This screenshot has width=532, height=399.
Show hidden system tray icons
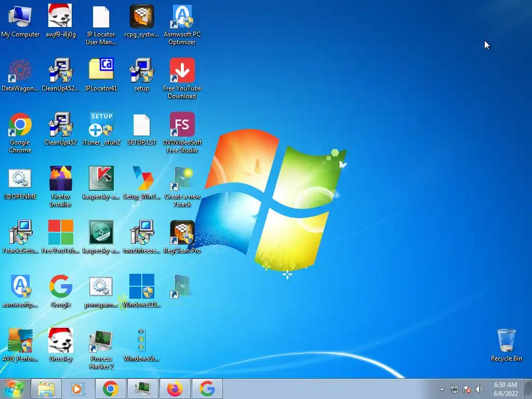tap(442, 389)
